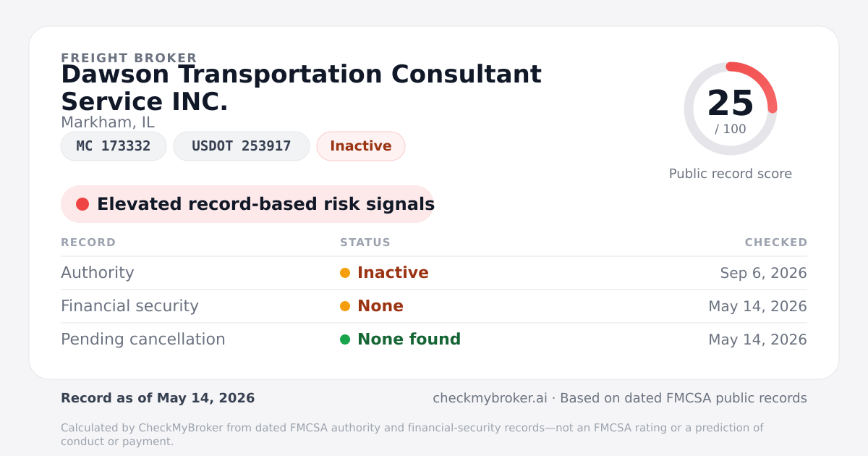
Task: Select the Pending cancellation record row
Action: 434,339
